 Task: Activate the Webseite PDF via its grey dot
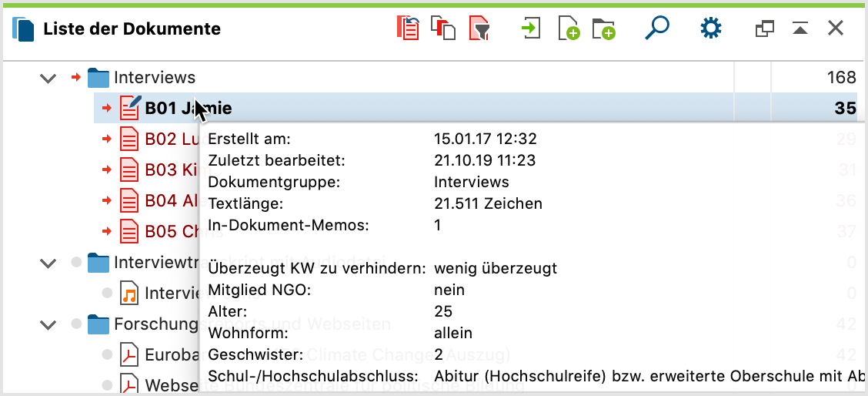tap(108, 385)
